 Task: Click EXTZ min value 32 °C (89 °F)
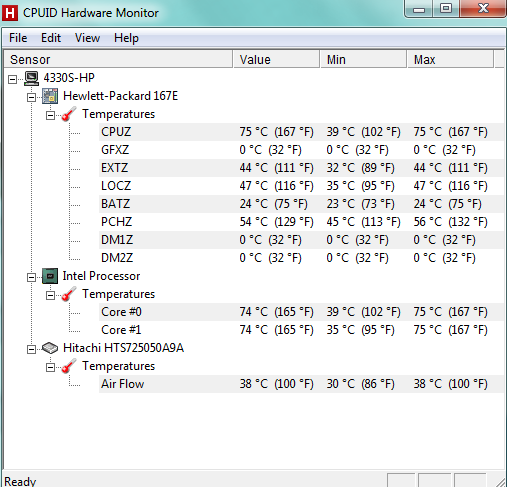pyautogui.click(x=361, y=168)
